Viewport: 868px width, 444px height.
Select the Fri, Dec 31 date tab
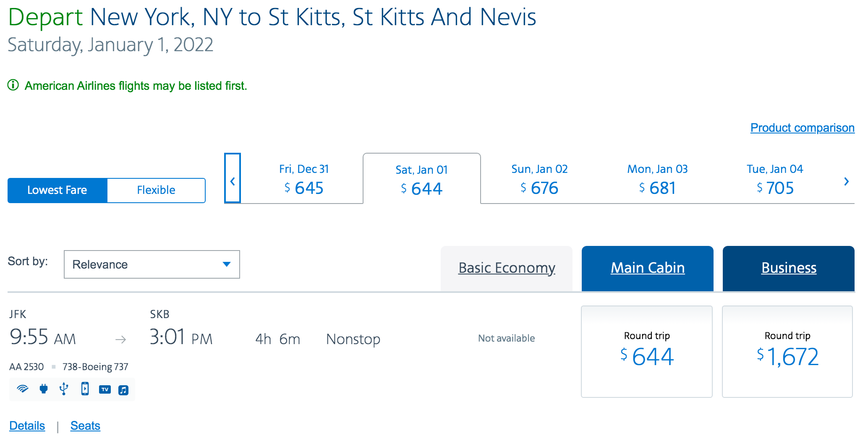coord(304,180)
